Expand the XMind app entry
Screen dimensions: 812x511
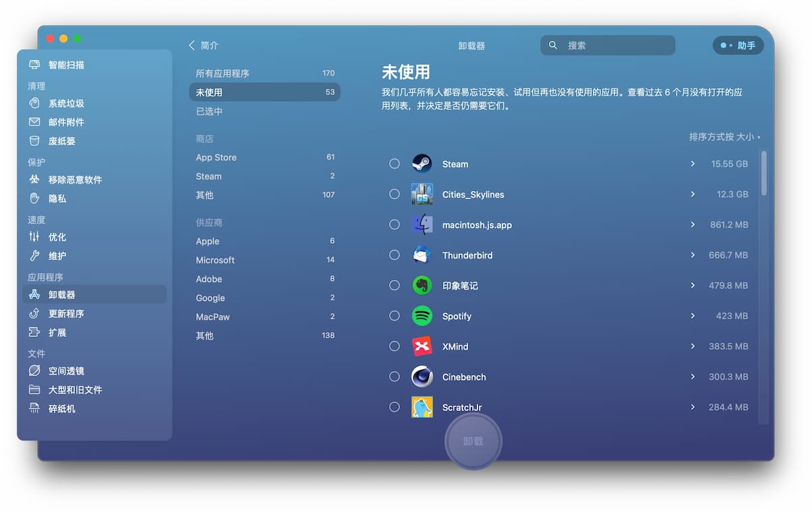coord(692,346)
